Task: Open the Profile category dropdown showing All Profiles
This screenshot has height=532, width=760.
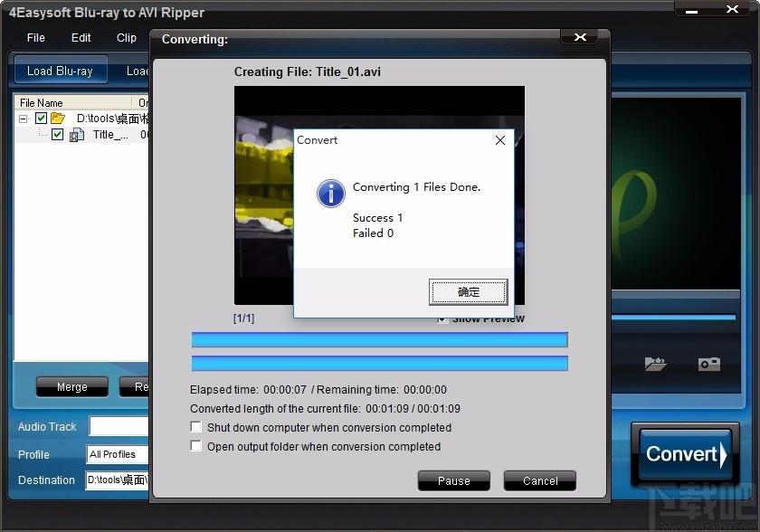Action: click(x=118, y=454)
